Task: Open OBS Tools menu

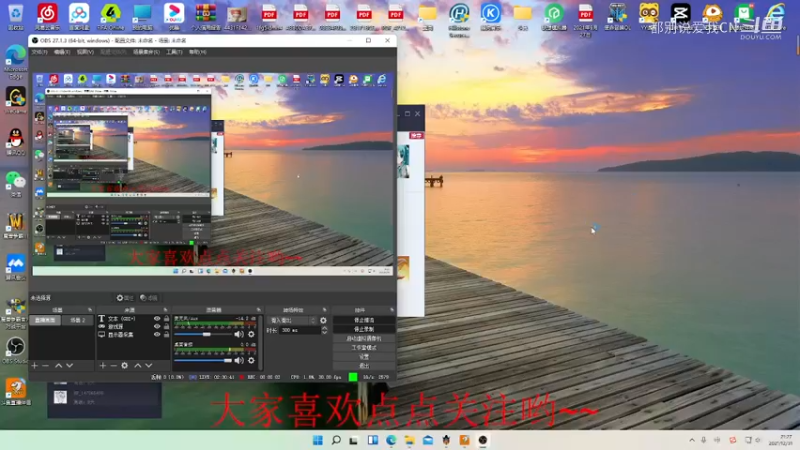Action: 174,52
